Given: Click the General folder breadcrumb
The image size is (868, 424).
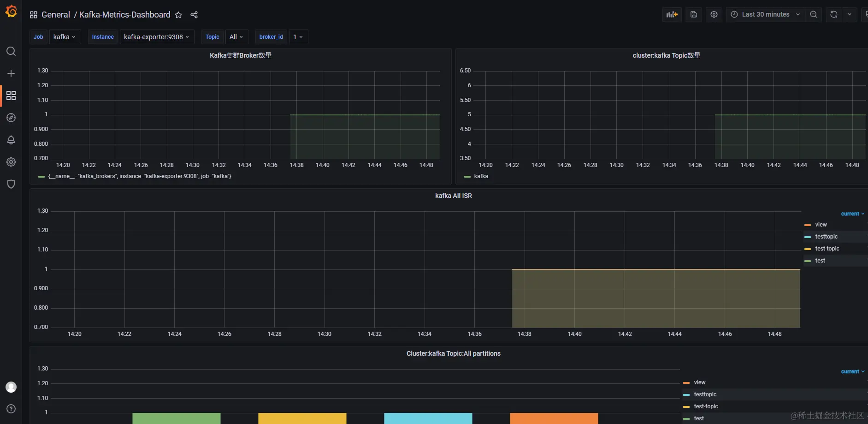Looking at the screenshot, I should click(56, 15).
